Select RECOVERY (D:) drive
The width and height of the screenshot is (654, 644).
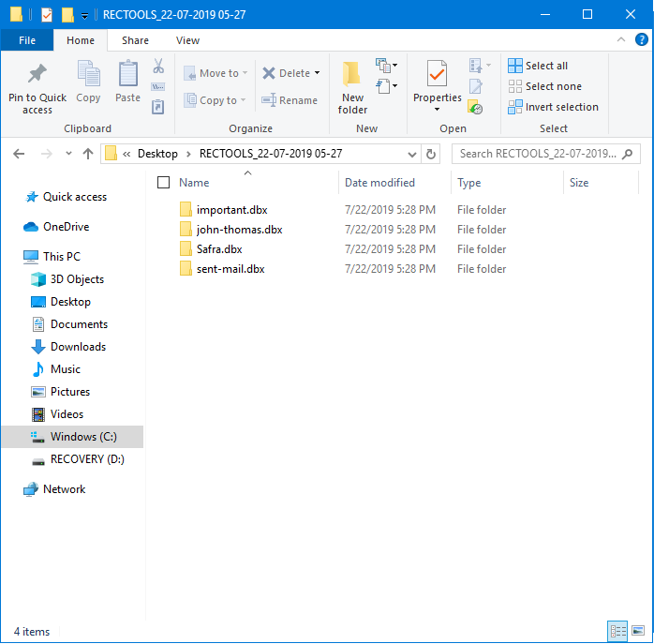point(87,459)
